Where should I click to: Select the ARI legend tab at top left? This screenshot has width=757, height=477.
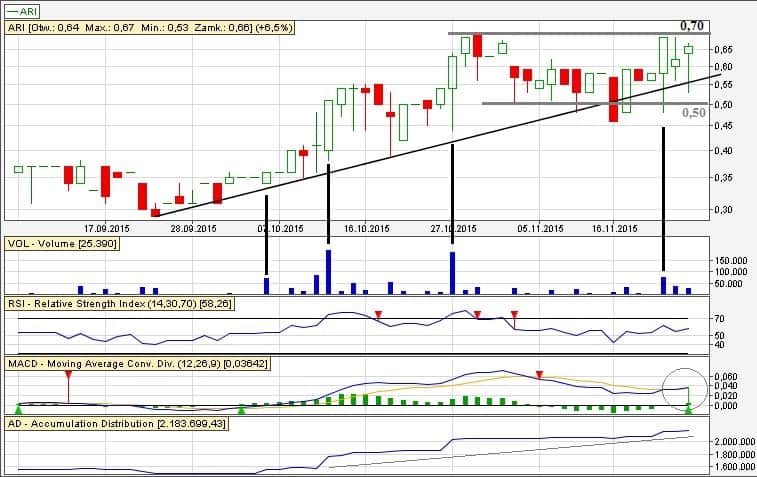click(x=27, y=9)
